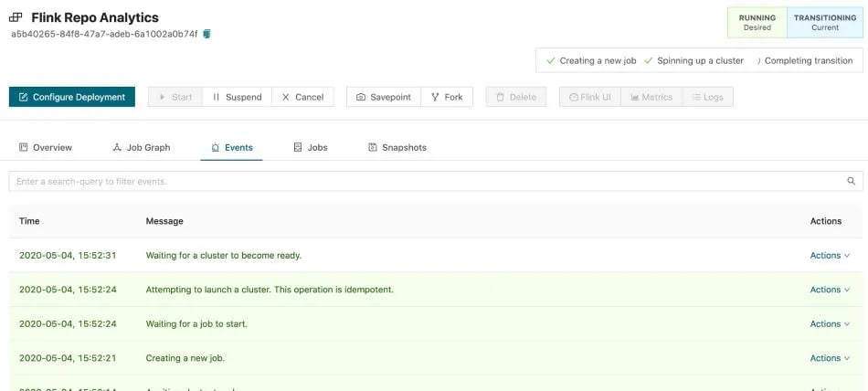The image size is (868, 391).
Task: Switch to the Snapshots tab
Action: click(397, 147)
